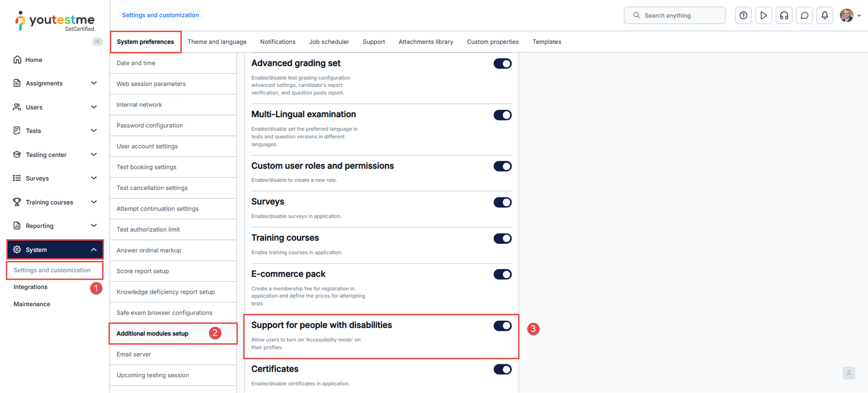Toggle the E-commerce pack switch

tap(502, 275)
